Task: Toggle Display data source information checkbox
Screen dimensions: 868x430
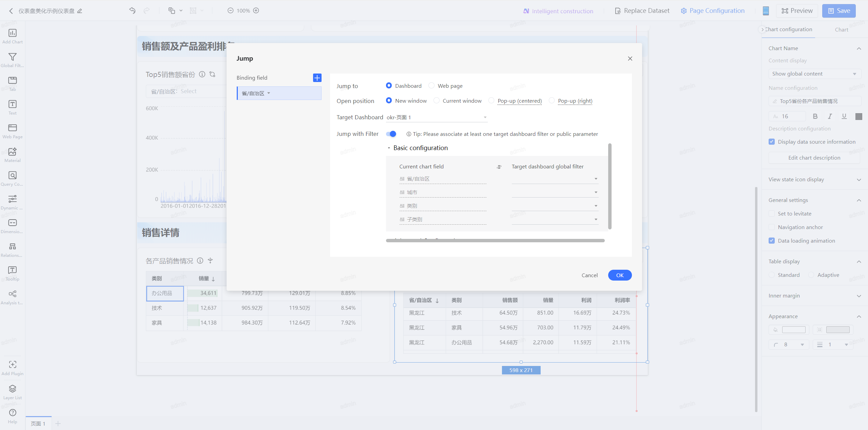Action: (772, 142)
